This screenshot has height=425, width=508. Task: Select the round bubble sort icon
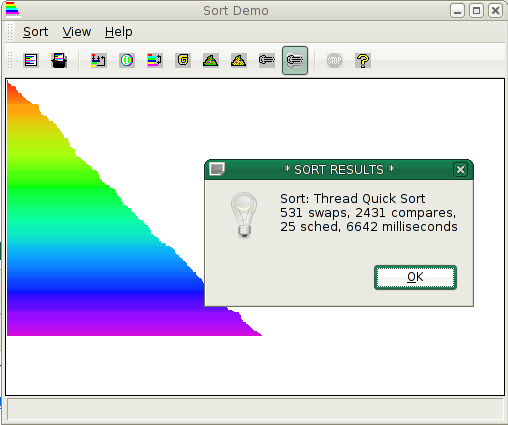click(x=127, y=61)
